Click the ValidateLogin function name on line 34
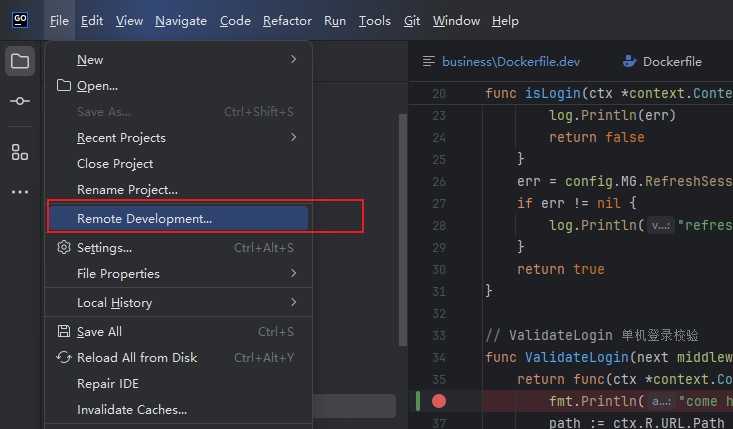Viewport: 733px width, 429px height. 576,357
